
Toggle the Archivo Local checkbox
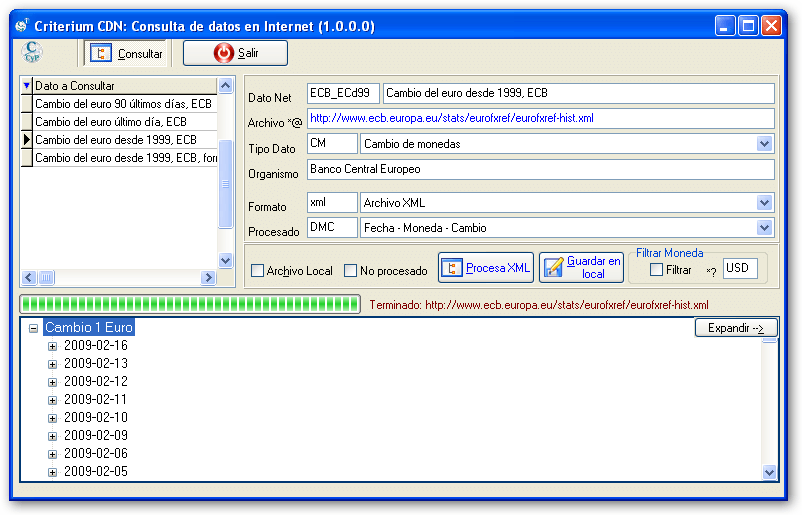pos(257,271)
